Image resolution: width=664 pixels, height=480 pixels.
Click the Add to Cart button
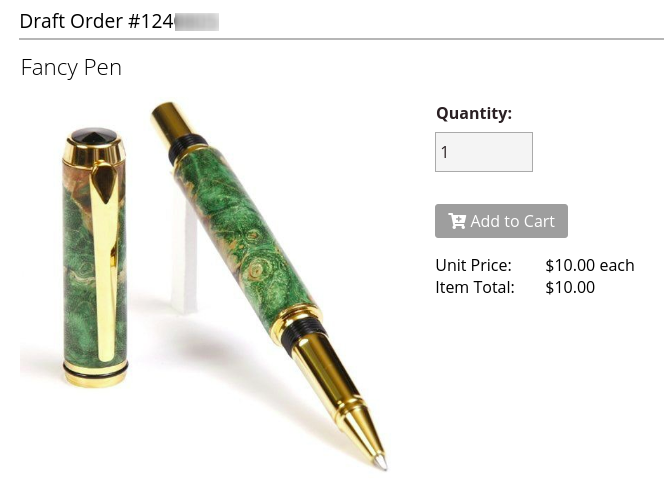[501, 221]
